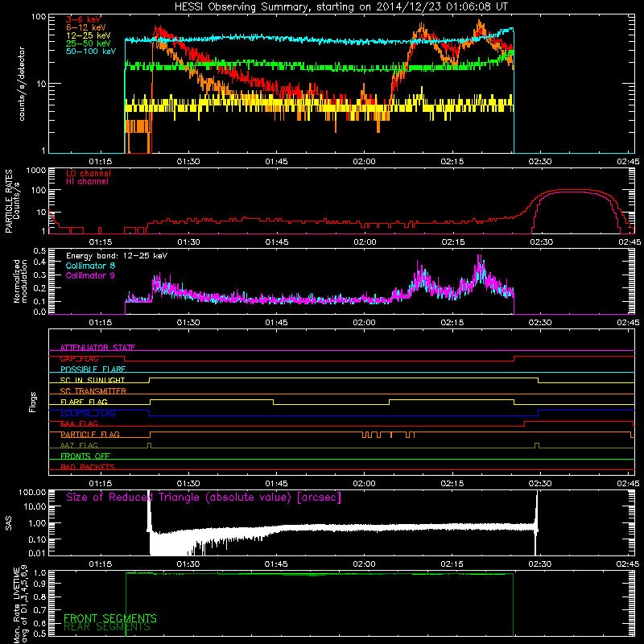644x644 pixels.
Task: Click the ATTENUATOR_STATE flag label
Action: pyautogui.click(x=97, y=348)
